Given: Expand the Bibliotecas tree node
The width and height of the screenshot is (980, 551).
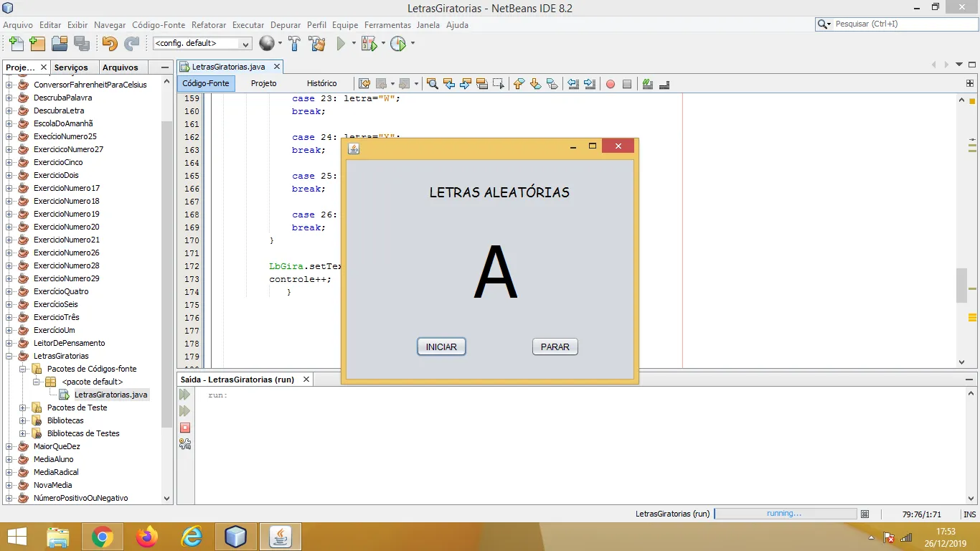Looking at the screenshot, I should coord(23,420).
